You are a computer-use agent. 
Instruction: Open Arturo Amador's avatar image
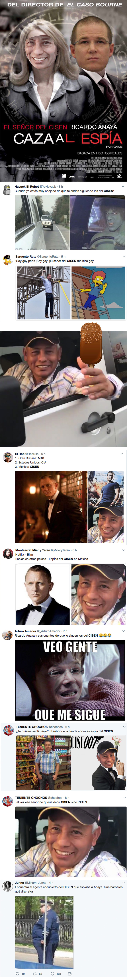point(7,635)
